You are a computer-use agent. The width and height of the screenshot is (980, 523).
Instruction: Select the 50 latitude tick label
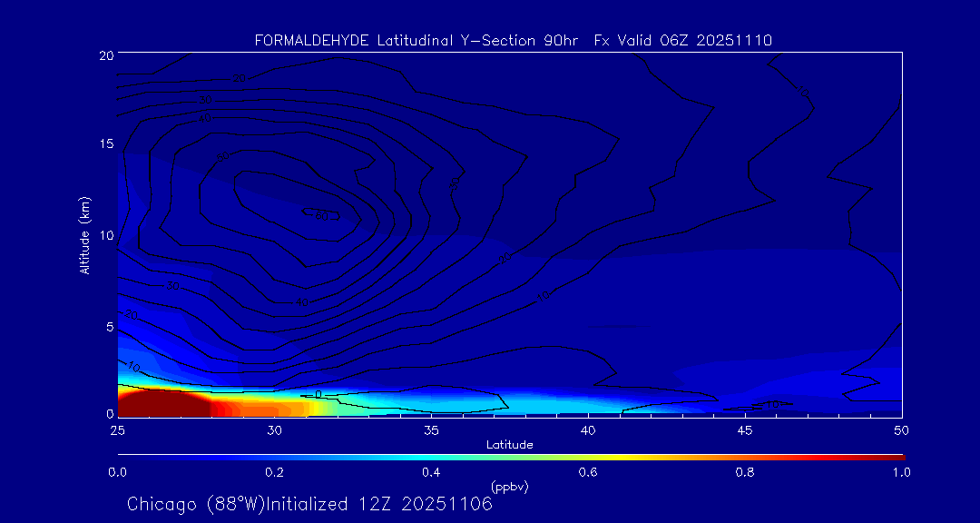point(901,429)
